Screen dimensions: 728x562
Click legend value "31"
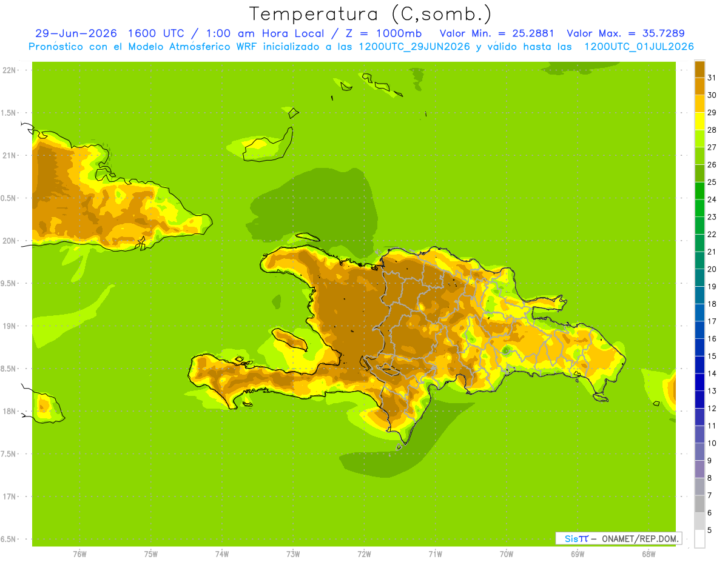pos(712,78)
